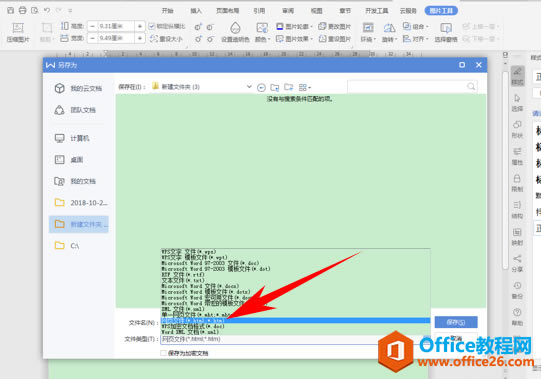The width and height of the screenshot is (541, 379).
Task: Click the file type field showing the web page format
Action: tap(269, 339)
